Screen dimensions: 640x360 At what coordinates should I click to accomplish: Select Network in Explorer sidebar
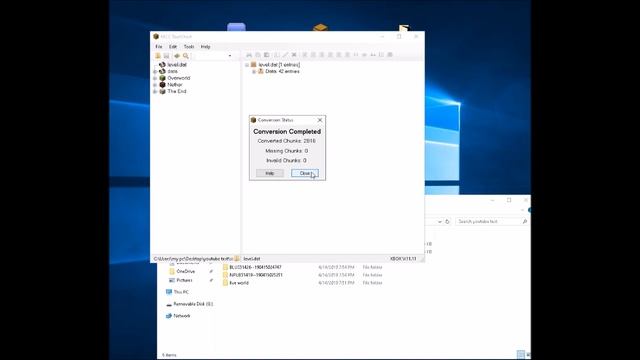(182, 316)
